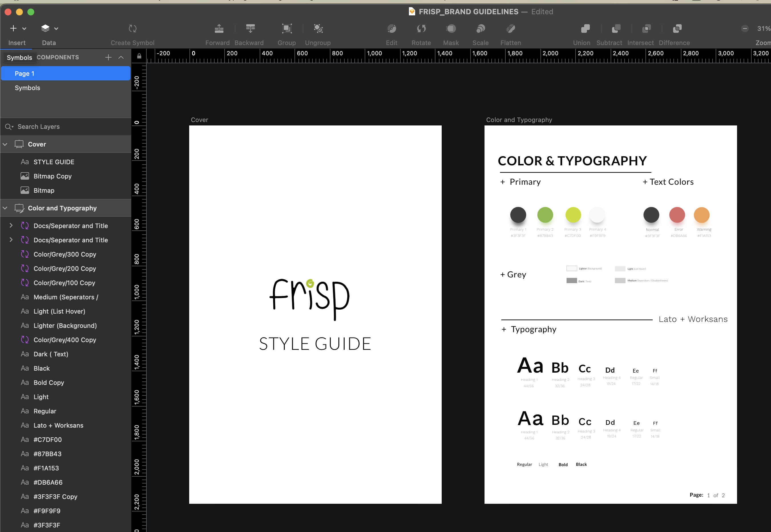Collapse the pages list chevron

(x=121, y=57)
